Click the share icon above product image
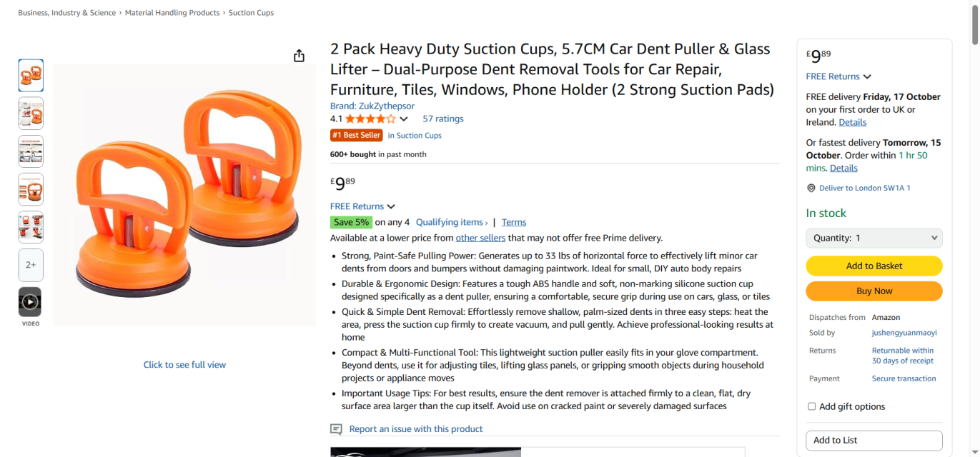Screen dimensions: 980x457 click(x=299, y=56)
